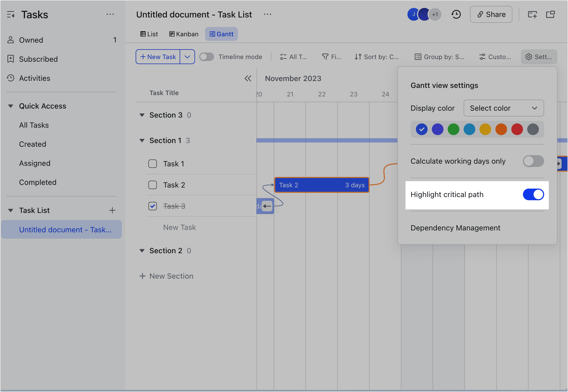Open the Select color dropdown
Viewport: 568px width, 392px height.
(x=503, y=108)
